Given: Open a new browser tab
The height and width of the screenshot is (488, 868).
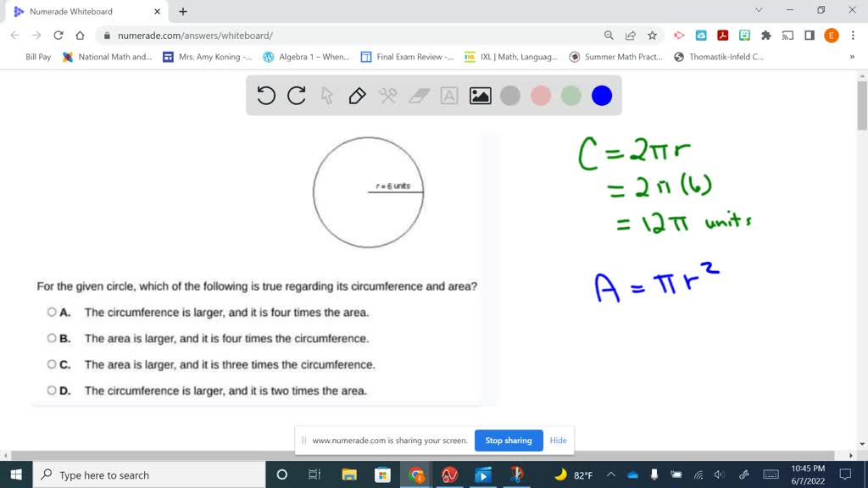Looking at the screenshot, I should coord(183,11).
